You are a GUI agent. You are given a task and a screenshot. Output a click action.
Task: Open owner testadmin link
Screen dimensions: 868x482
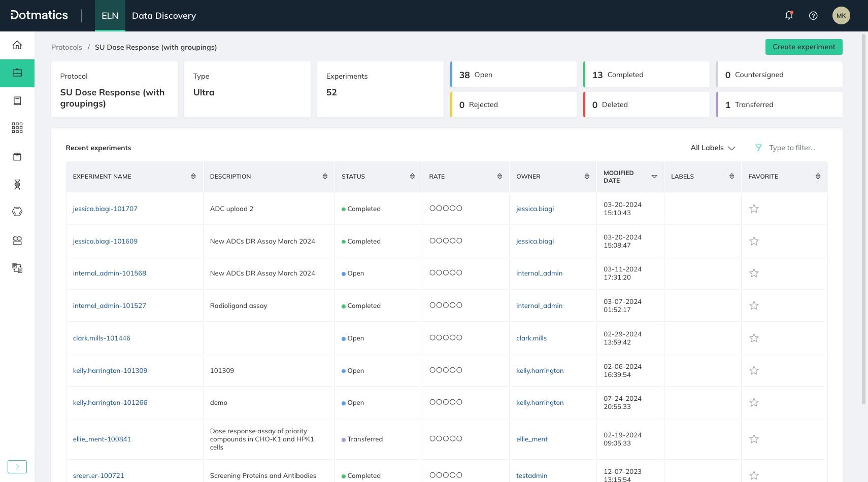point(531,475)
